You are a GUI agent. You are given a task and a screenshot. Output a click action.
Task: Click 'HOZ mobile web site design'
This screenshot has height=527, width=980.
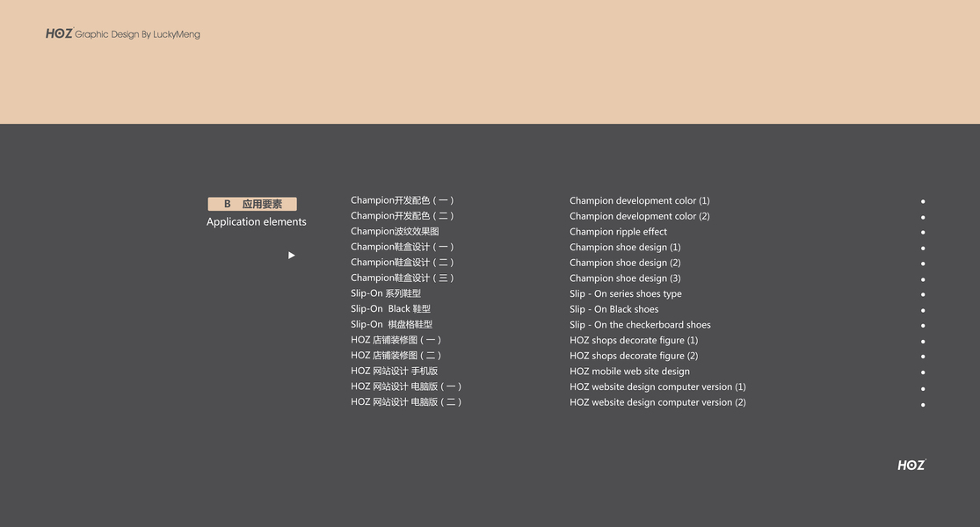tap(629, 372)
